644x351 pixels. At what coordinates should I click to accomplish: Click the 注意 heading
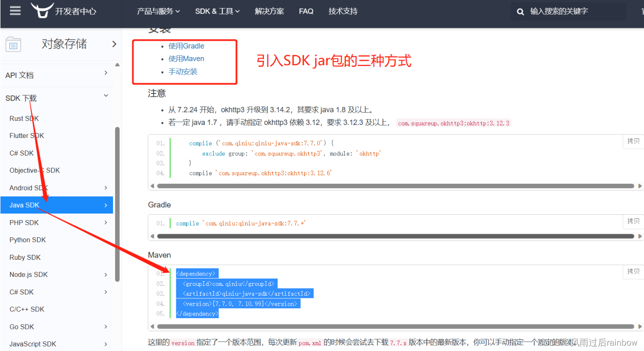157,93
